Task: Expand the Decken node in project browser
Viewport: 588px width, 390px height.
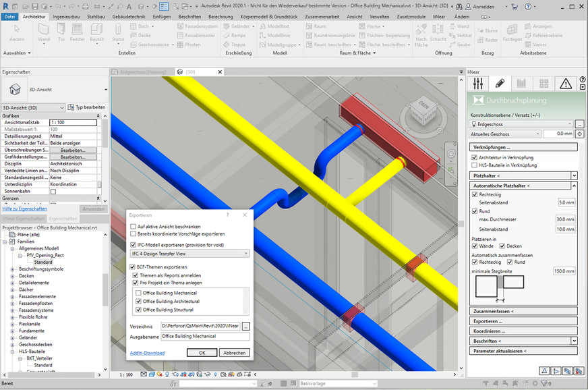Action: click(13, 276)
